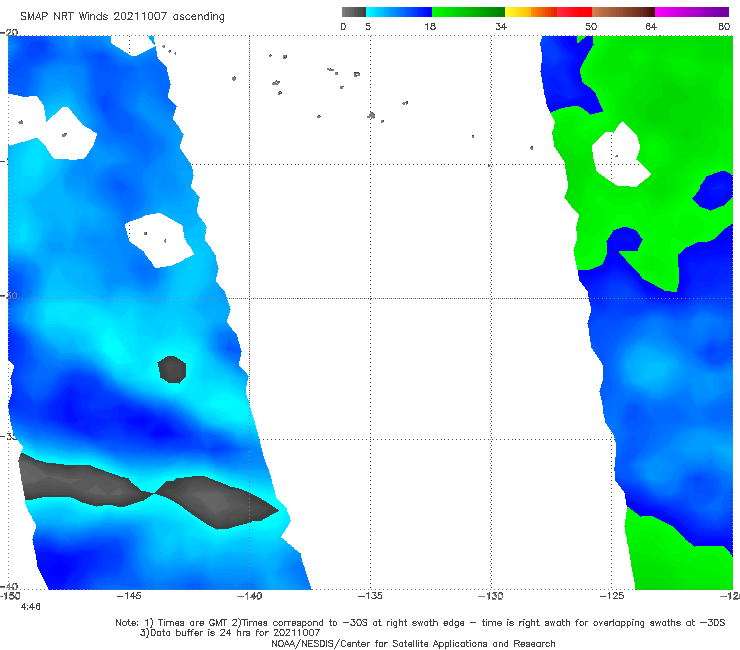
Task: Pick the brown 50–64 color bar segment
Action: point(623,12)
